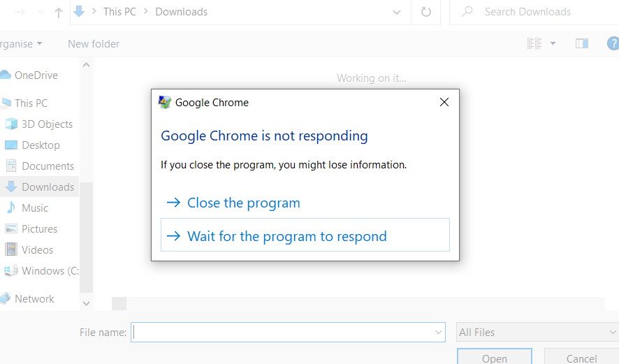Screen dimensions: 619x364
Task: Click the navigation pane vertical scrollbar thumb
Action: (86, 238)
